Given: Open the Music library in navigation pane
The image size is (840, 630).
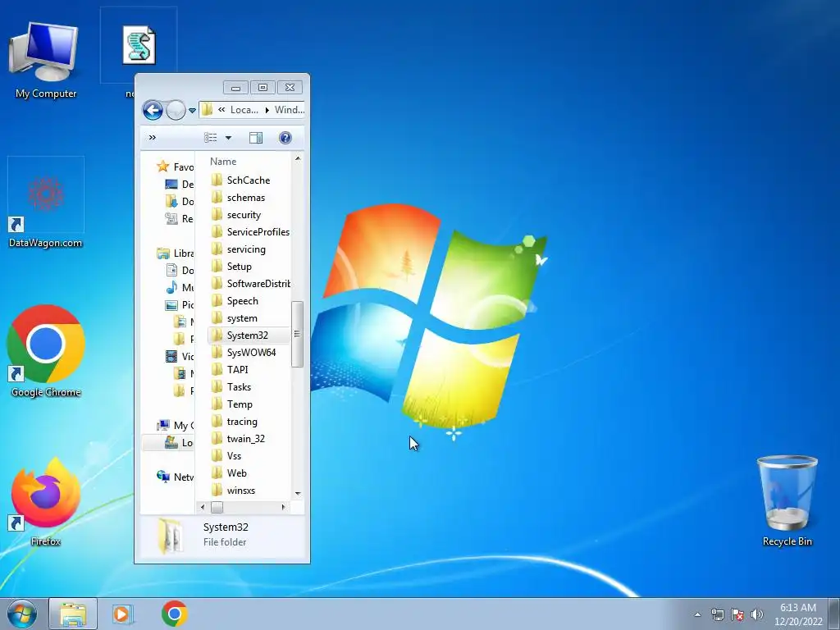Looking at the screenshot, I should (x=180, y=288).
